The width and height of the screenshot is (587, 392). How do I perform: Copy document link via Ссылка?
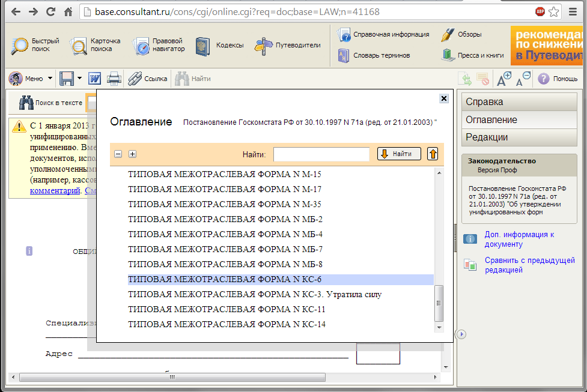(147, 79)
